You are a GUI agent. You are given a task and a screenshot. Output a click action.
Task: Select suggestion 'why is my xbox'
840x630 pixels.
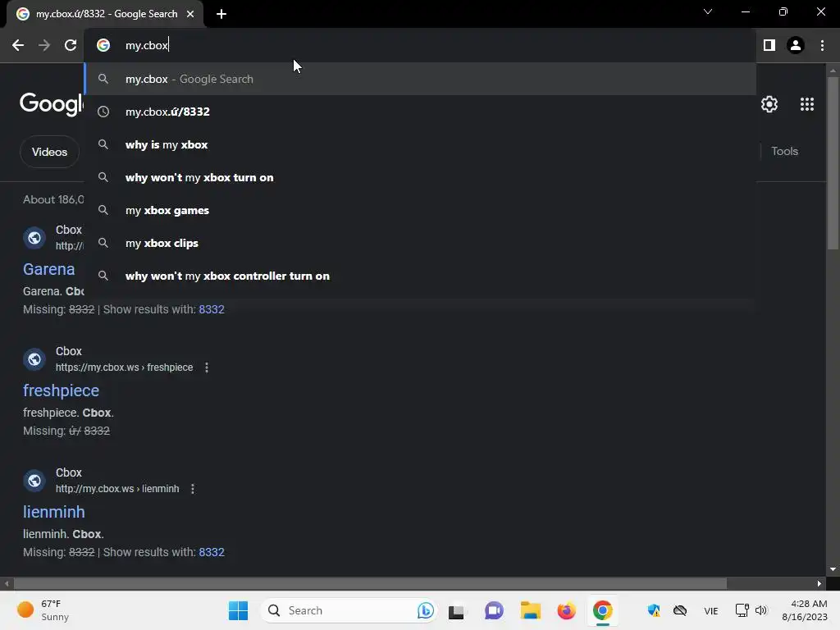tap(420, 144)
